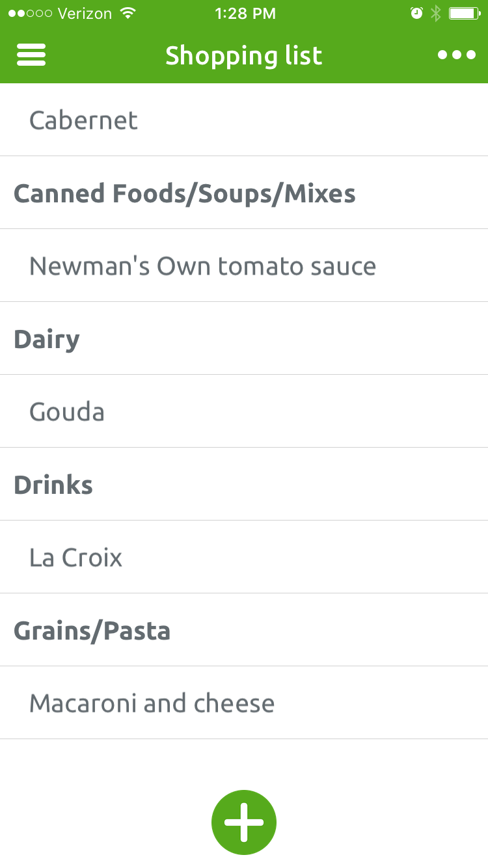Tap the cellular signal strength dots
The width and height of the screenshot is (488, 868).
point(30,13)
